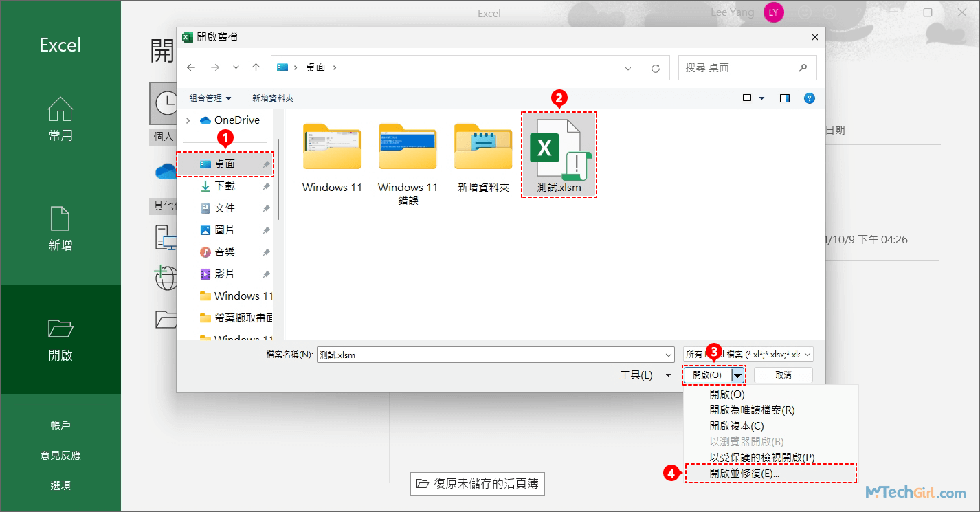Open the 新增資料夾 folder icon

tap(483, 148)
